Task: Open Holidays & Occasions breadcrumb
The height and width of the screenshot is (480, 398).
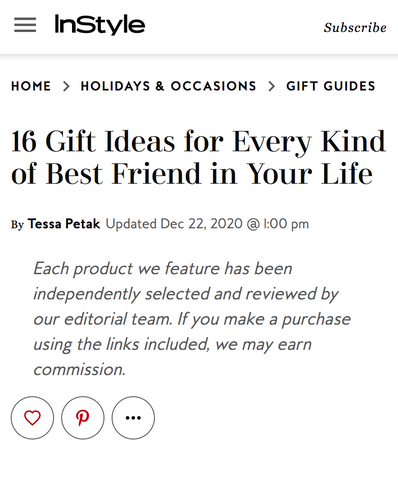Action: tap(169, 86)
